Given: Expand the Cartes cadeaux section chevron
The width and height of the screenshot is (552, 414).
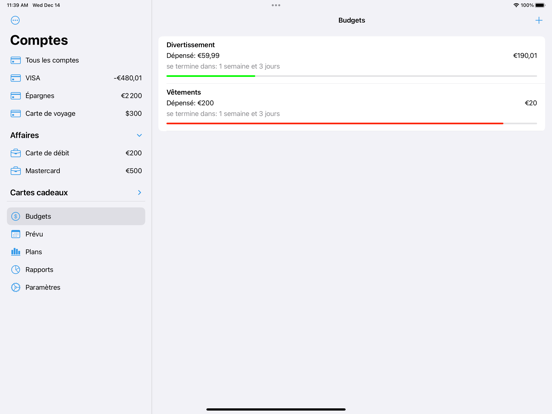Looking at the screenshot, I should click(x=139, y=193).
